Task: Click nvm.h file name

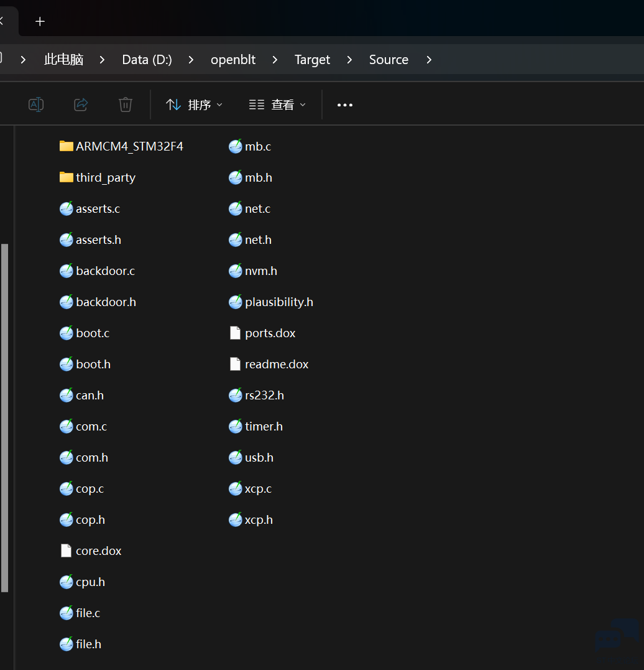Action: click(x=261, y=271)
